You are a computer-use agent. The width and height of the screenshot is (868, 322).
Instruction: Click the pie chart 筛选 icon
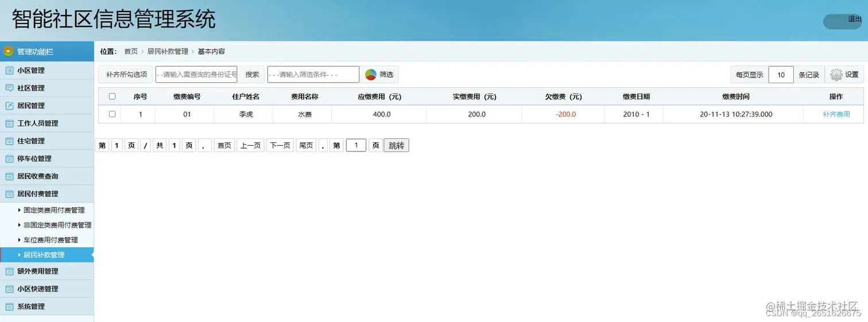(x=371, y=75)
